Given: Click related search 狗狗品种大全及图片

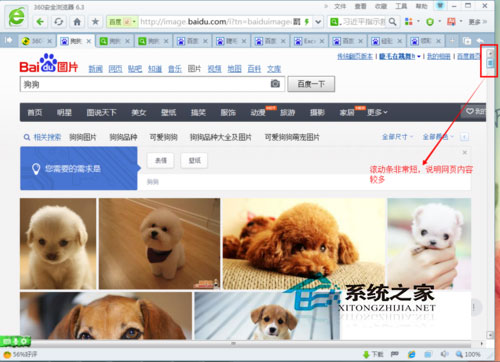Looking at the screenshot, I should point(221,137).
